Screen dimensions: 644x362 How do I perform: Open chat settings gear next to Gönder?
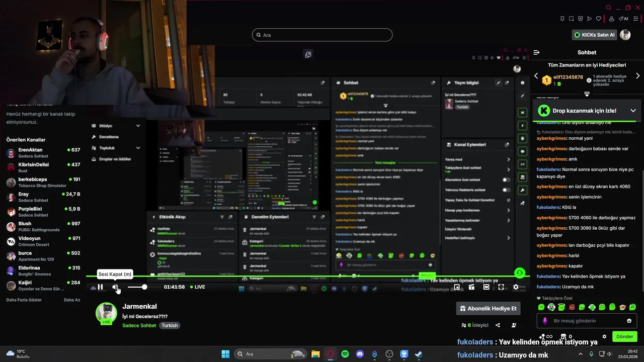(604, 336)
